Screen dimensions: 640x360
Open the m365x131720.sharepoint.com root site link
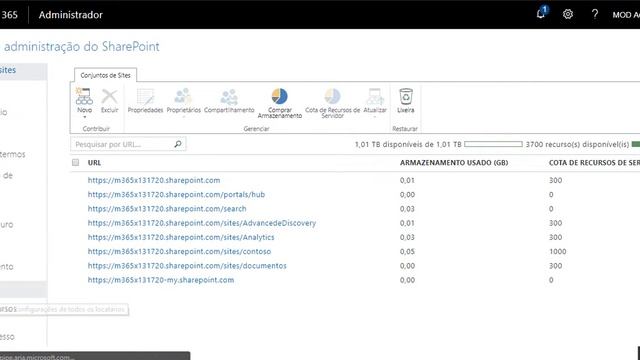(x=154, y=180)
